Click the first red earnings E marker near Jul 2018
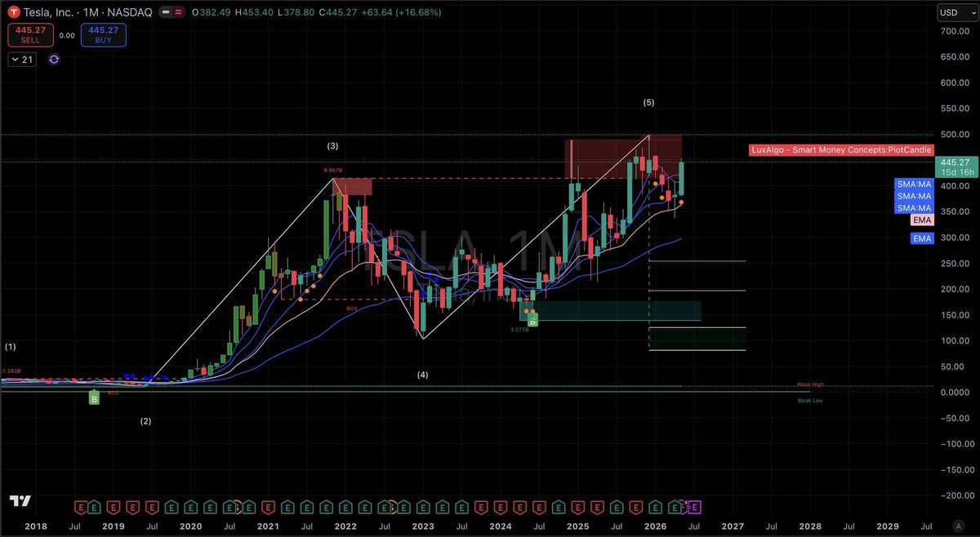This screenshot has width=980, height=537. click(80, 507)
